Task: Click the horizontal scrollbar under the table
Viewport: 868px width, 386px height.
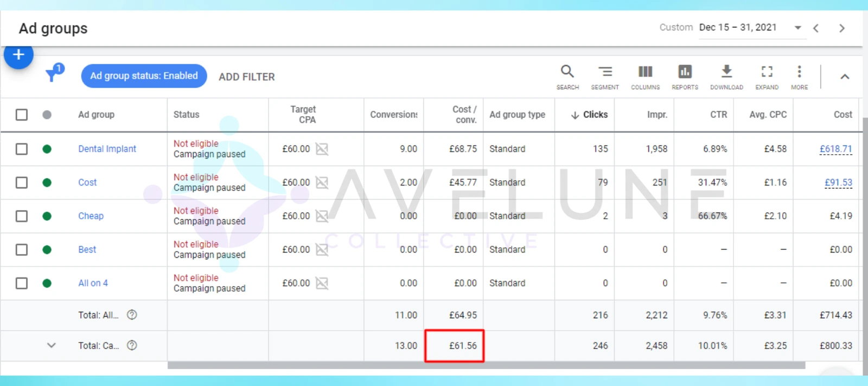Action: pyautogui.click(x=486, y=365)
